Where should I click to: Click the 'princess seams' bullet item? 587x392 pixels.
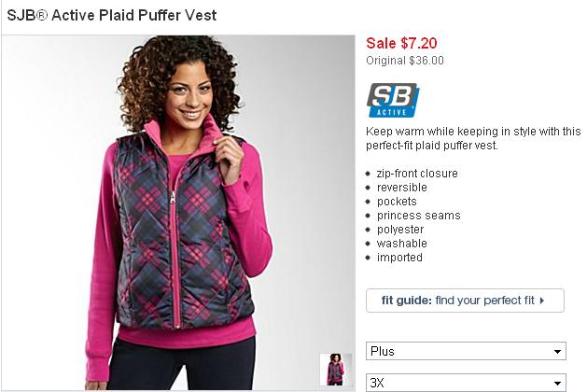point(418,216)
